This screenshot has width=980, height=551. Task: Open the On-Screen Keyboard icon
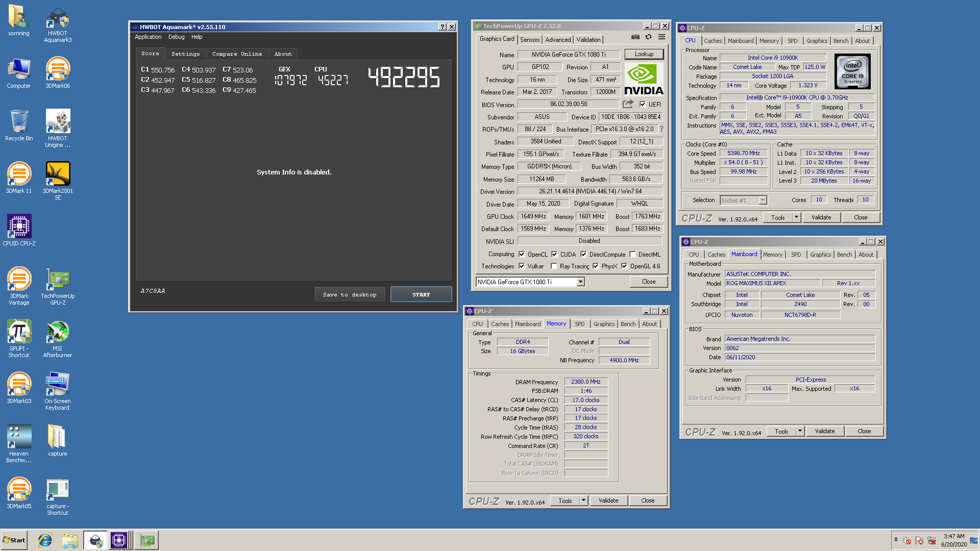coord(58,391)
